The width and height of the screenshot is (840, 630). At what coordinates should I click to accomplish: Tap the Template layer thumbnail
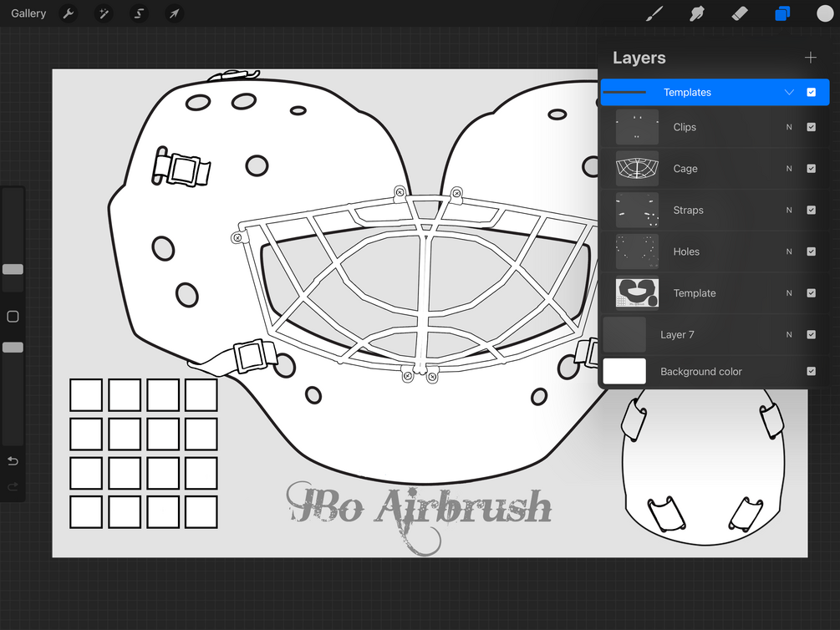tap(637, 292)
